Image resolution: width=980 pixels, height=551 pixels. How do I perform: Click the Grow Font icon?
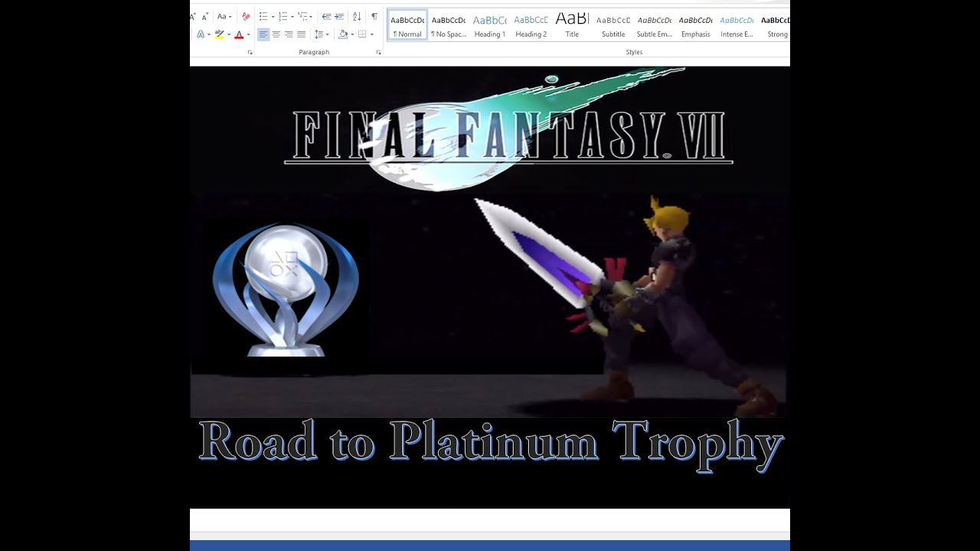193,16
